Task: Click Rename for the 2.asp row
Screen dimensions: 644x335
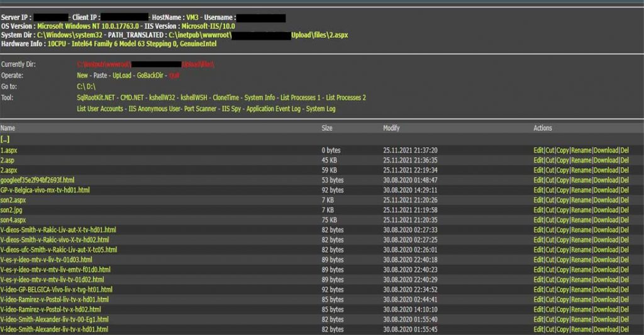Action: tap(580, 160)
